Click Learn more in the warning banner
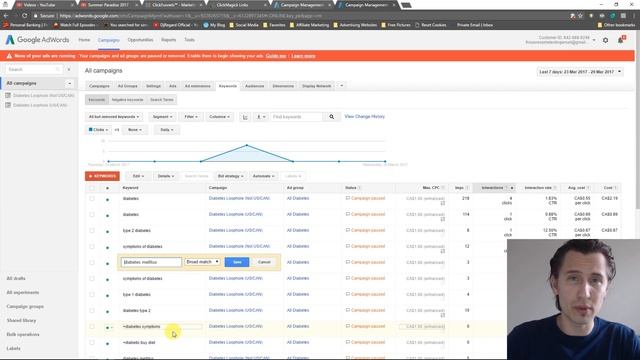 tap(303, 56)
